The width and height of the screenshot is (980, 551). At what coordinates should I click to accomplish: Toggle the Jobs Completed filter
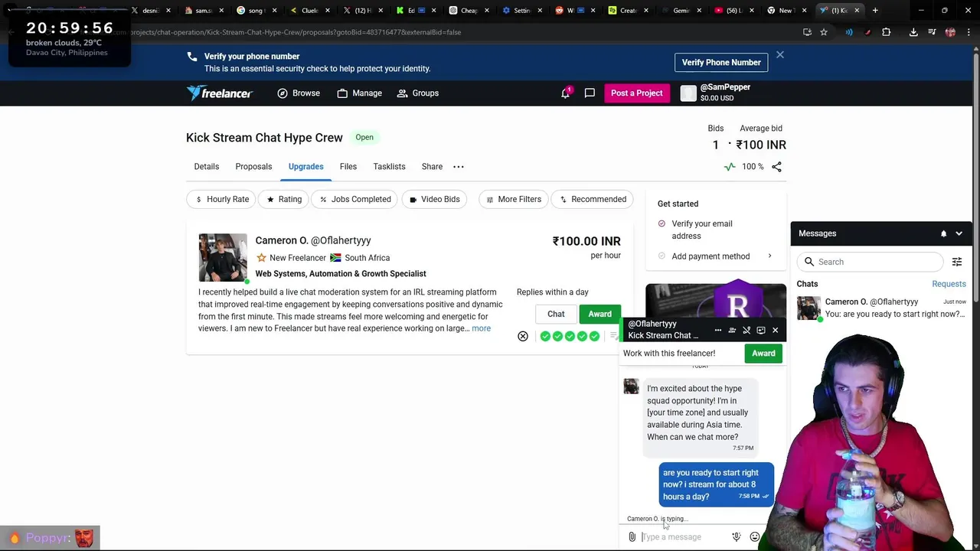tap(354, 200)
